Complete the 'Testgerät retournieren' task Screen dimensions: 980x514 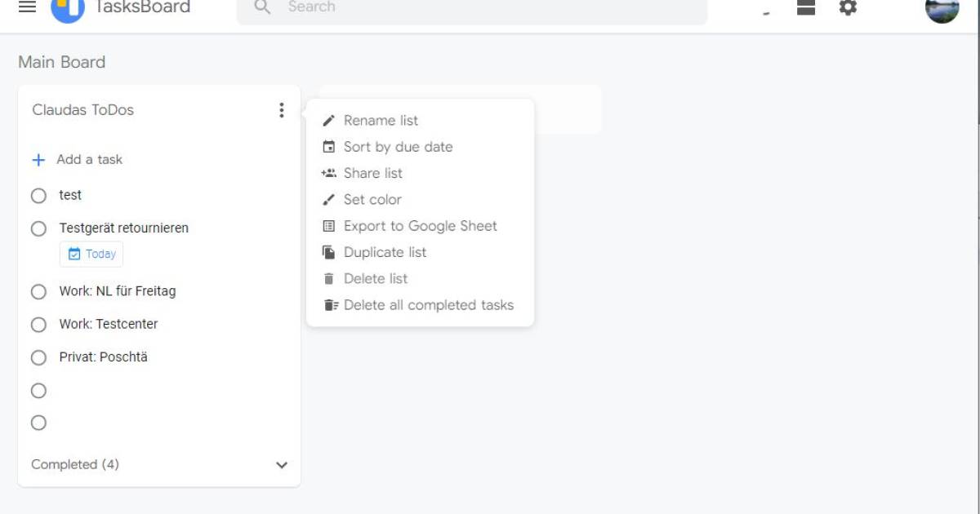tap(38, 228)
